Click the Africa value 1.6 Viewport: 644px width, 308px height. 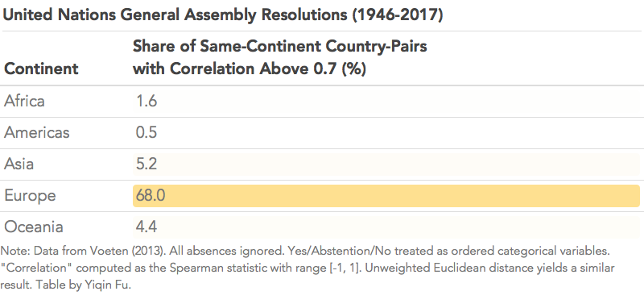147,101
